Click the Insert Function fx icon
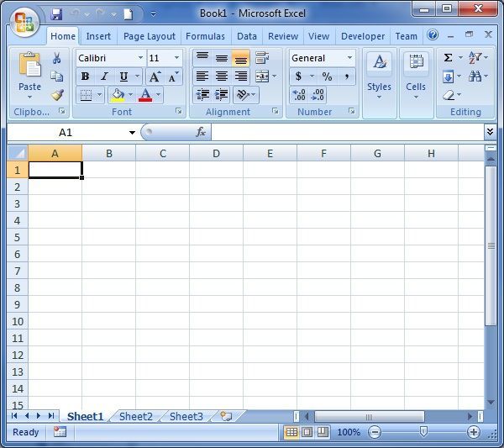 (x=201, y=133)
